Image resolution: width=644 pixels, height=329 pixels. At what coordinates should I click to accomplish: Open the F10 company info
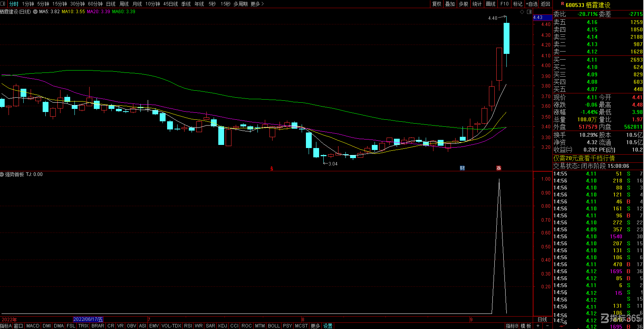504,4
